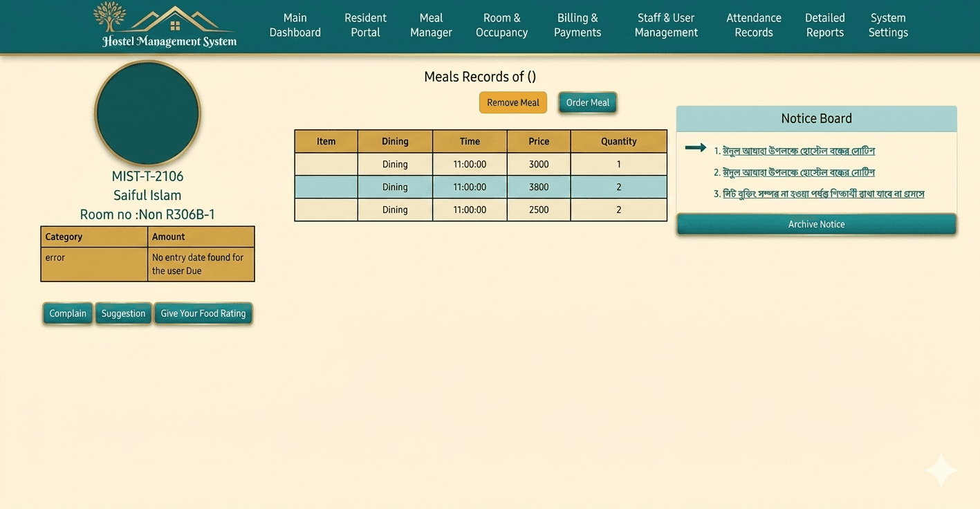Open the Main Dashboard menu

(295, 25)
